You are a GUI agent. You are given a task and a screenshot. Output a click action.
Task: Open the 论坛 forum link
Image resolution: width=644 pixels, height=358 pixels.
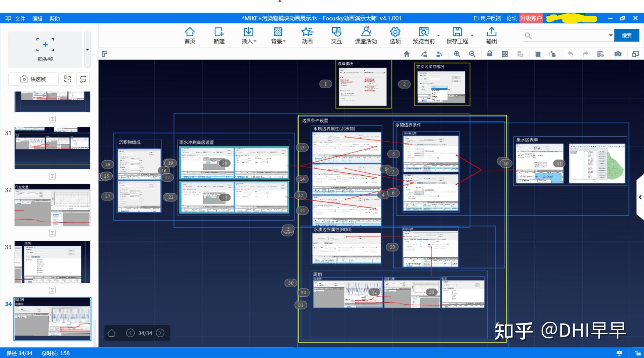pyautogui.click(x=512, y=18)
